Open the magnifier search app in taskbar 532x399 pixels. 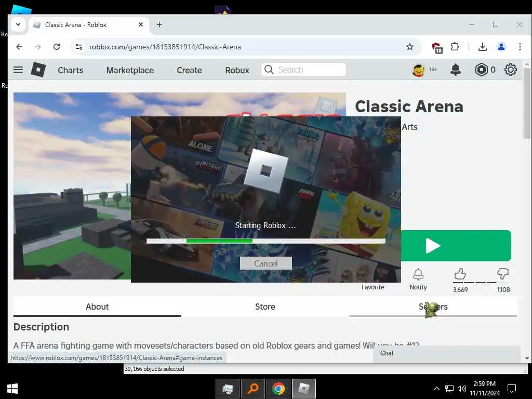[x=253, y=389]
